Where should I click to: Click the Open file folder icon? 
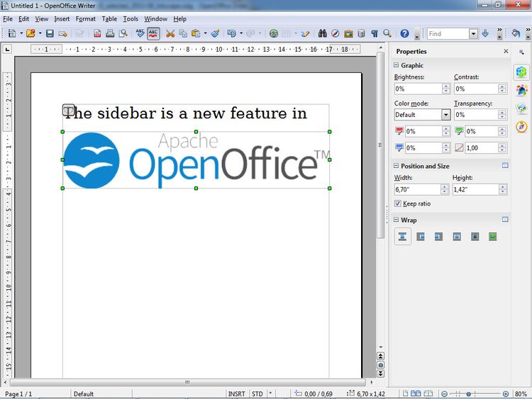31,33
